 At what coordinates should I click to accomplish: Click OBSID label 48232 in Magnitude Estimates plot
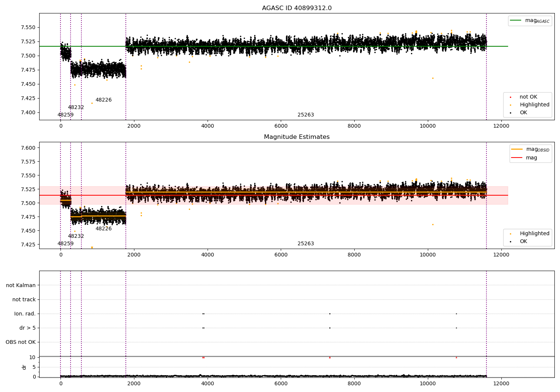point(76,236)
